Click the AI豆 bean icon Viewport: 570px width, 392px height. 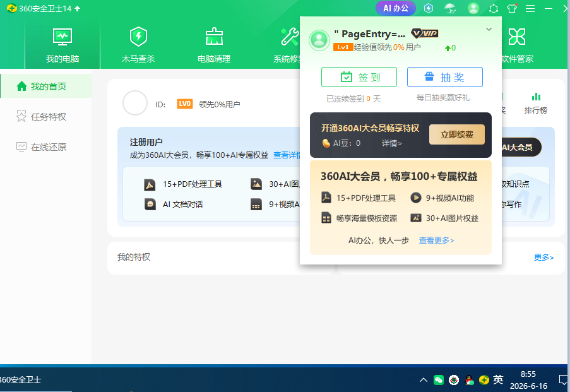[x=326, y=143]
